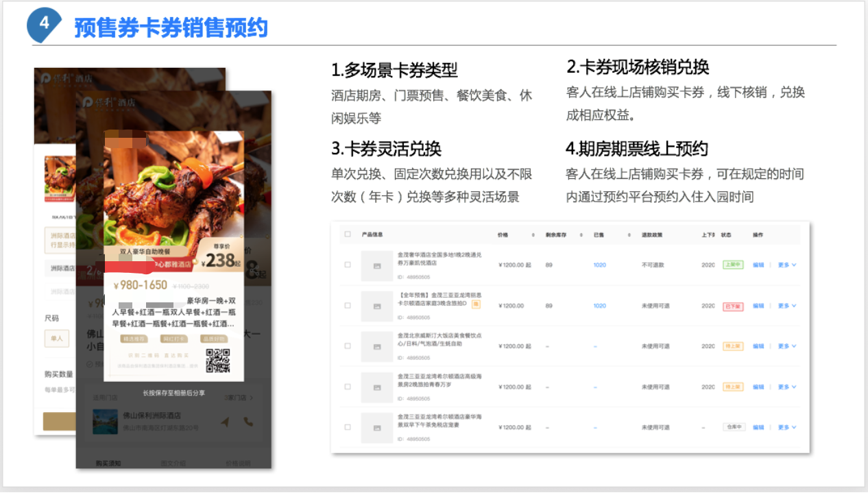Click the 编辑 link on the first product row
The image size is (868, 495).
(757, 264)
